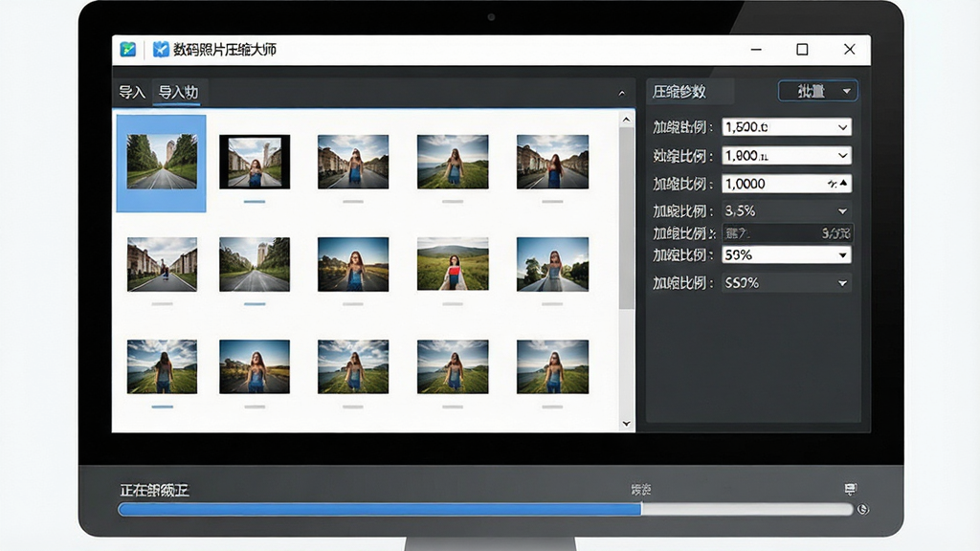The width and height of the screenshot is (980, 551).
Task: Click the gallery's vertical scrollbar thumb
Action: coord(626,219)
